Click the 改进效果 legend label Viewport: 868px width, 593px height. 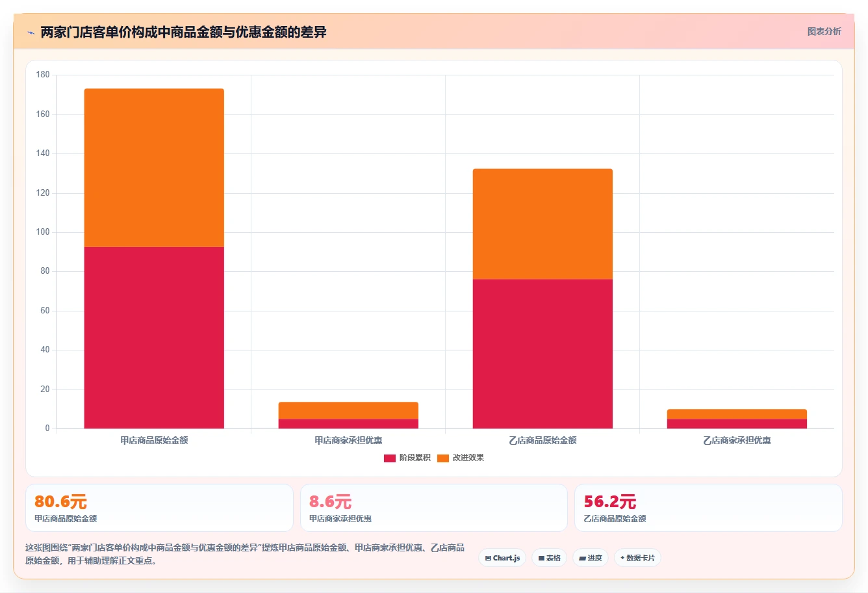coord(468,458)
